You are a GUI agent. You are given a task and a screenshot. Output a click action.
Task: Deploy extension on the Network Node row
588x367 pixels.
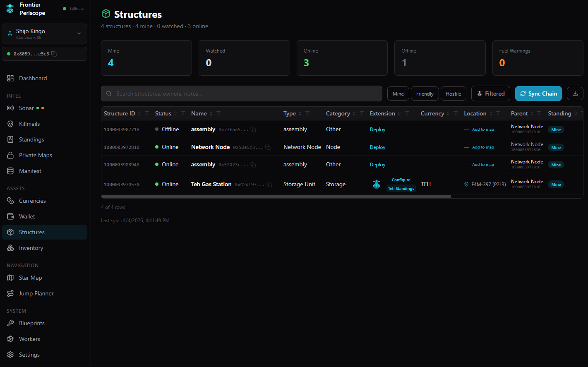377,147
